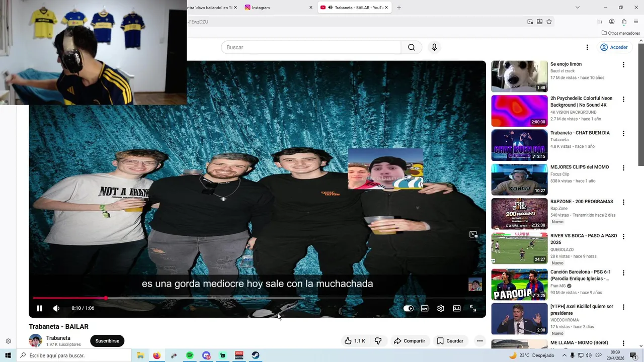Open the miniplayer icon over the video
The height and width of the screenshot is (362, 644).
(x=473, y=234)
